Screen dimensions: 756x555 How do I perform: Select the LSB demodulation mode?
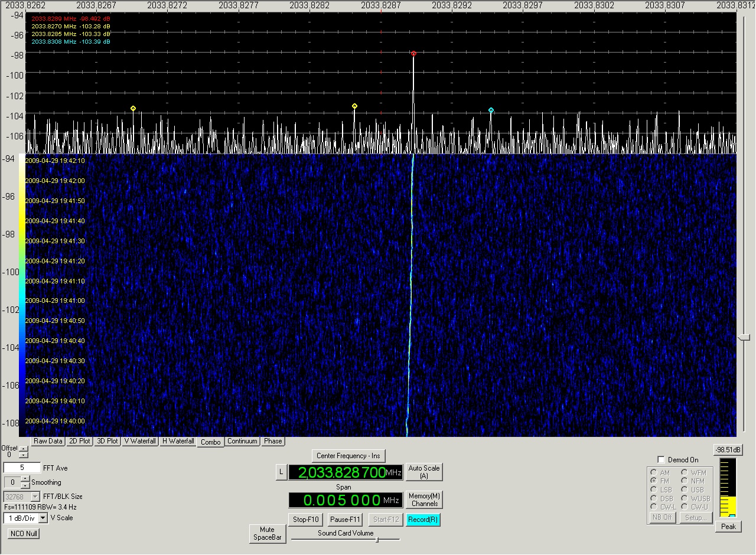coord(654,489)
